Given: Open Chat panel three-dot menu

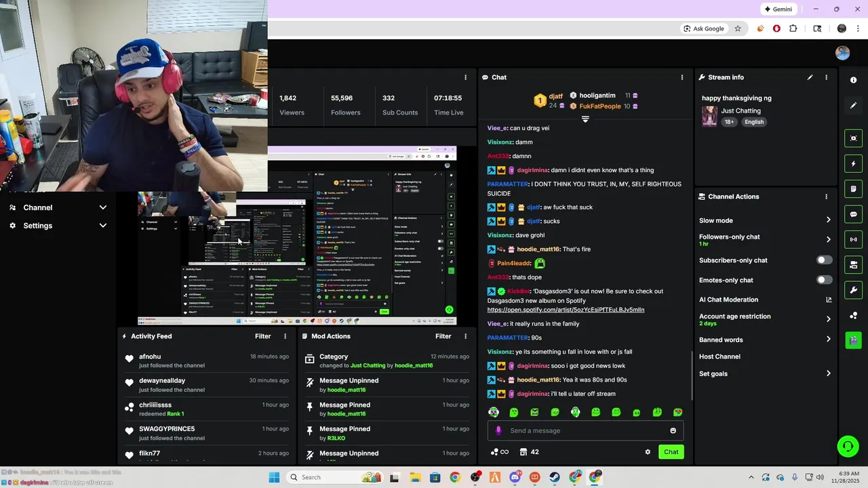Looking at the screenshot, I should coord(682,77).
